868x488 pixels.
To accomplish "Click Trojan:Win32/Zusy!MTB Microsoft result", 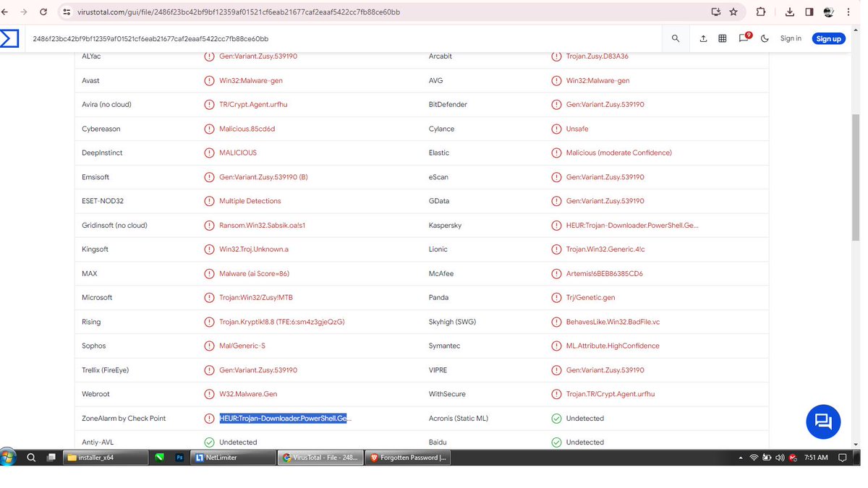I will click(256, 298).
